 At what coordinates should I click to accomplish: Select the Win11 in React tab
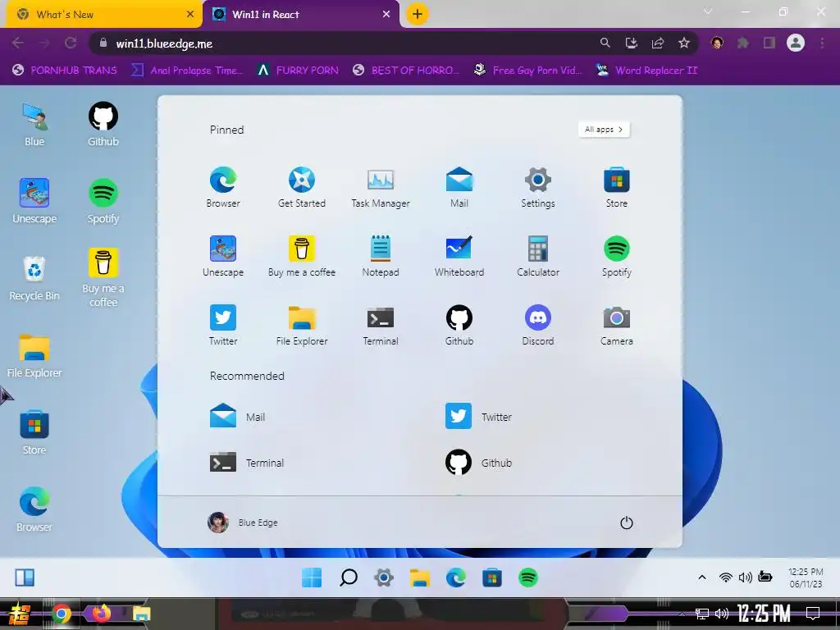(301, 15)
